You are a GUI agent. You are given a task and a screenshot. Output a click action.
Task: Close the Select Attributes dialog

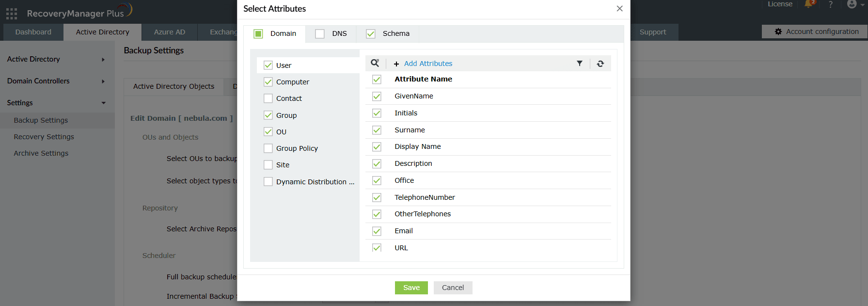[619, 9]
